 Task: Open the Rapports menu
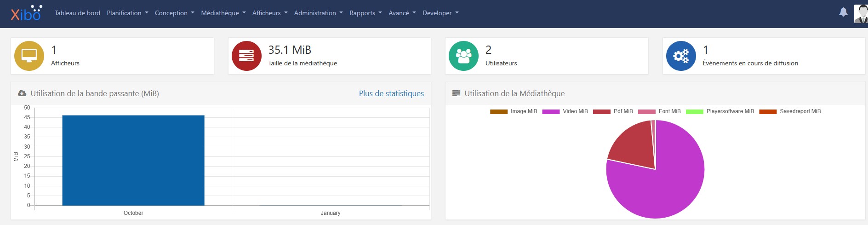[x=365, y=13]
